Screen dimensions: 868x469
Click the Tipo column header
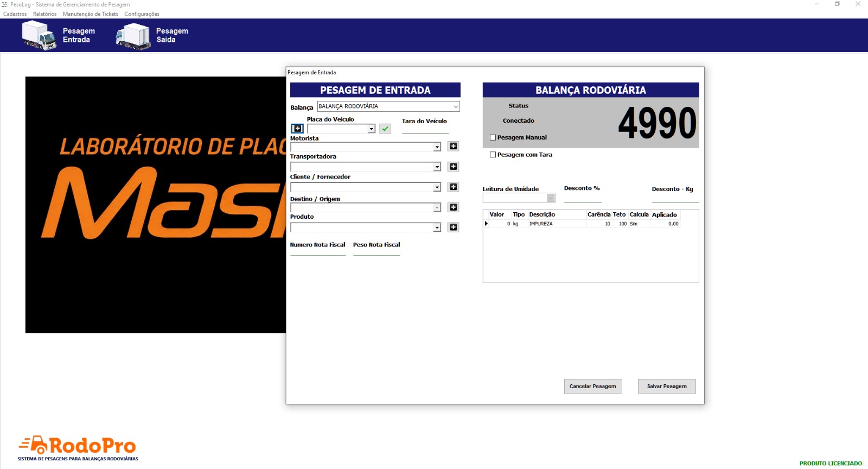click(519, 214)
